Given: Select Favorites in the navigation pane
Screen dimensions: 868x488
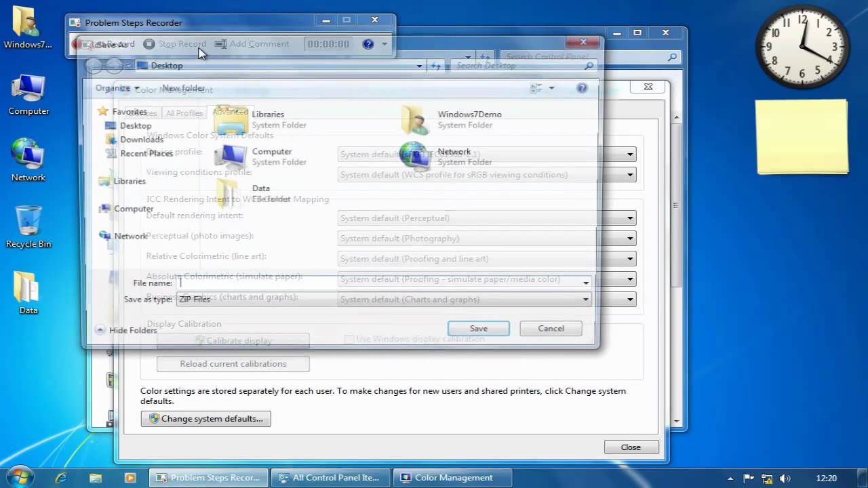Looking at the screenshot, I should tap(122, 112).
